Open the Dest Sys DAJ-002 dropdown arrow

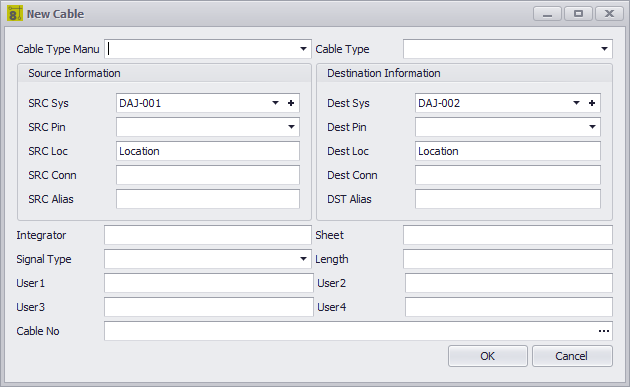pyautogui.click(x=576, y=103)
